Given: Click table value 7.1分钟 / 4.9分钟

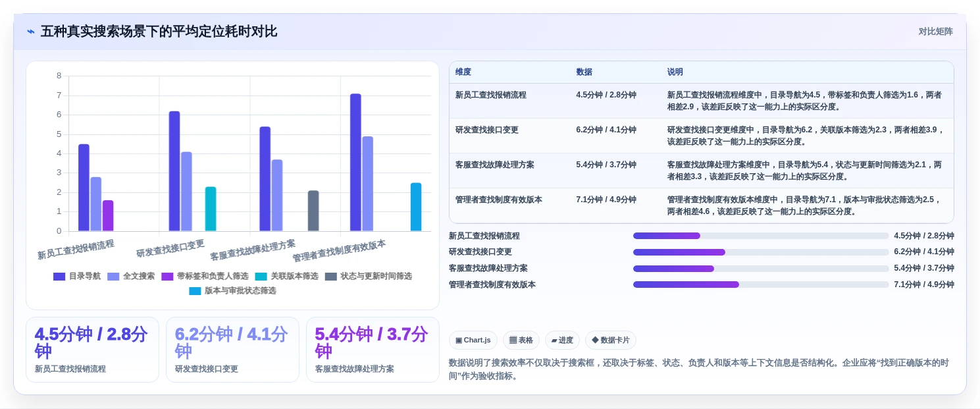Looking at the screenshot, I should pos(606,200).
